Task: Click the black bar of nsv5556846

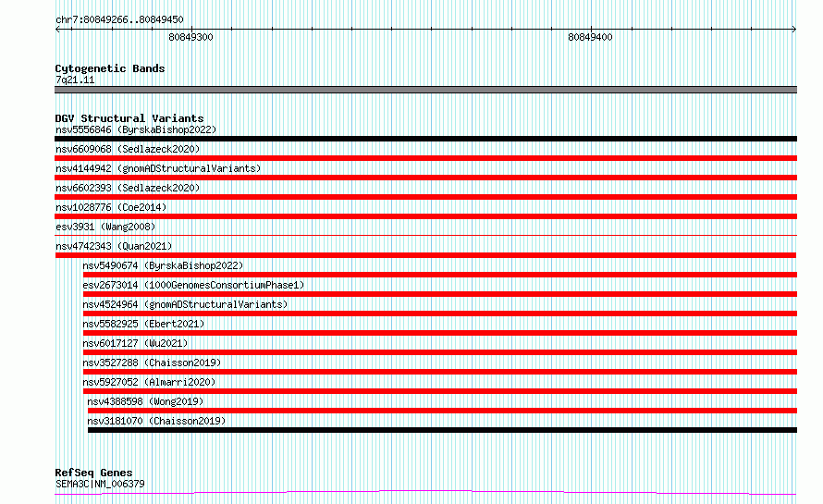Action: click(x=425, y=139)
